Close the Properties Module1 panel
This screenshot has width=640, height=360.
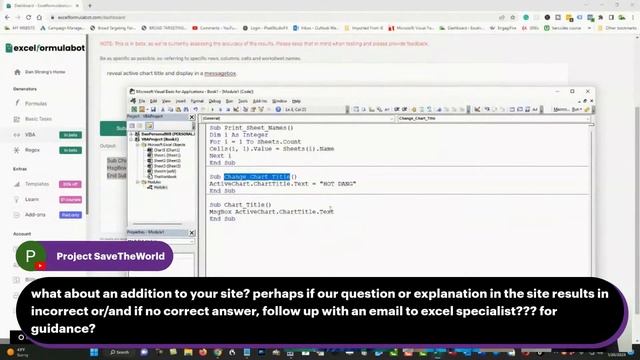(x=192, y=233)
